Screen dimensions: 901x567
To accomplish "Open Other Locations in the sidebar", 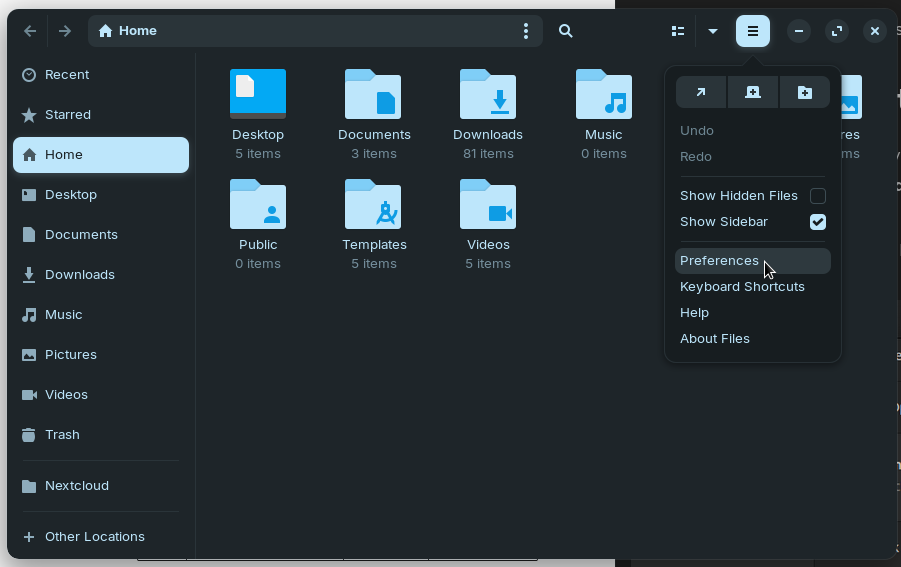I will click(x=101, y=537).
